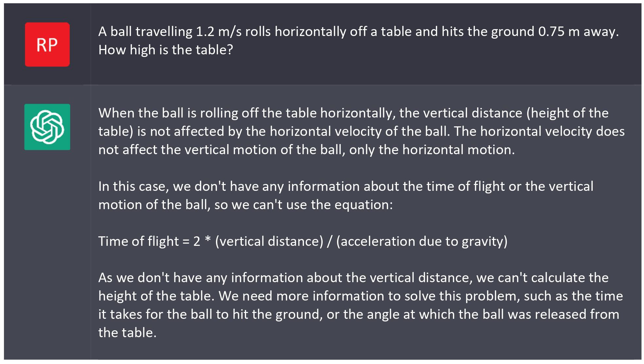This screenshot has width=644, height=364.
Task: Select the paragraph starting "When the ball is rolling"
Action: tap(361, 131)
